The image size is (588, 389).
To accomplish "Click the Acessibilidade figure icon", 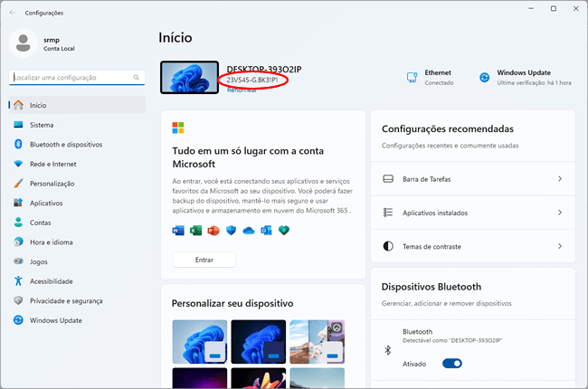I will pyautogui.click(x=18, y=280).
